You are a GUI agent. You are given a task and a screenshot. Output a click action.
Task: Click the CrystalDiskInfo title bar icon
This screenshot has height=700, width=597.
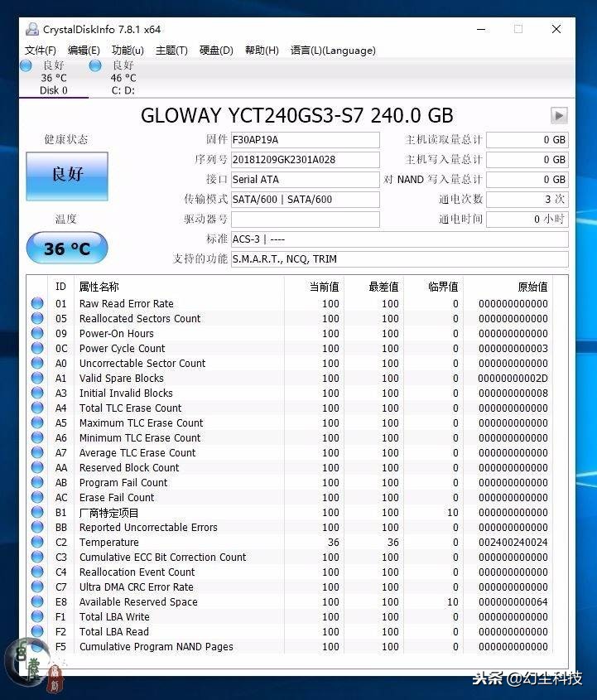click(x=32, y=29)
